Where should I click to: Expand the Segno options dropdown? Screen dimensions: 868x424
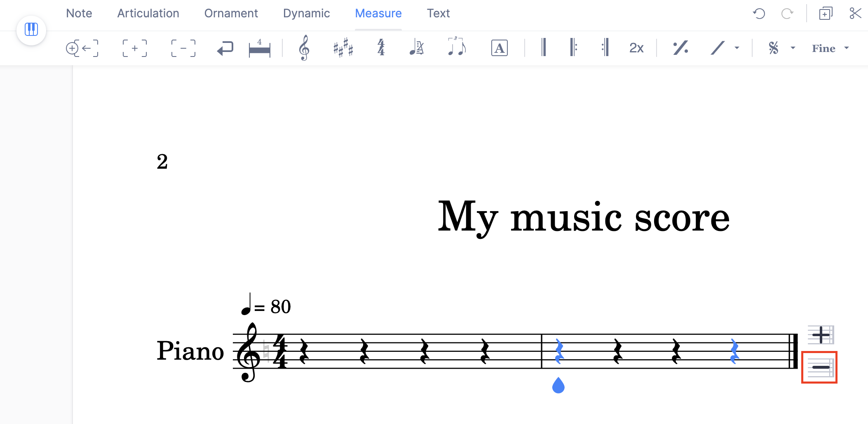(x=793, y=47)
